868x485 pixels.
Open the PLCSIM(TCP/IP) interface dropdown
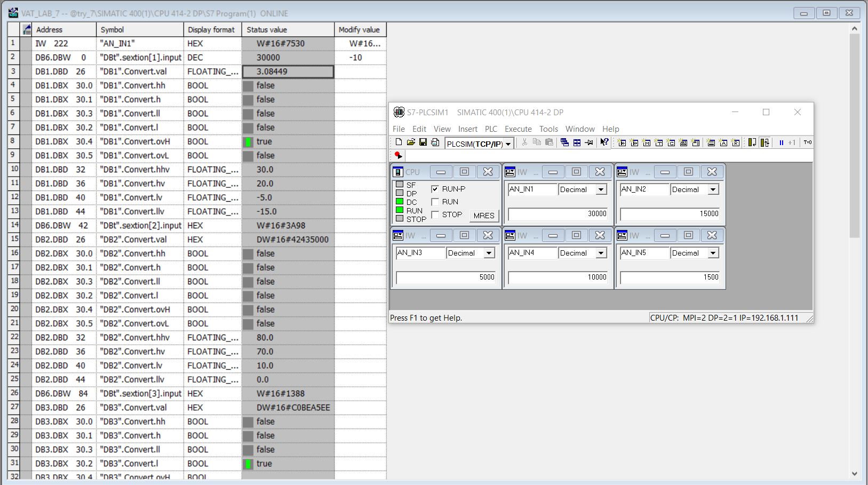508,144
